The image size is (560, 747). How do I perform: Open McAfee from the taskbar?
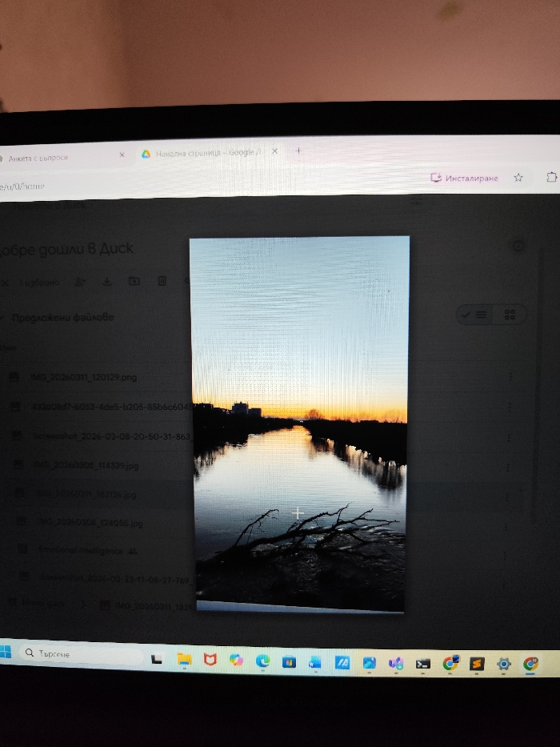pos(210,660)
